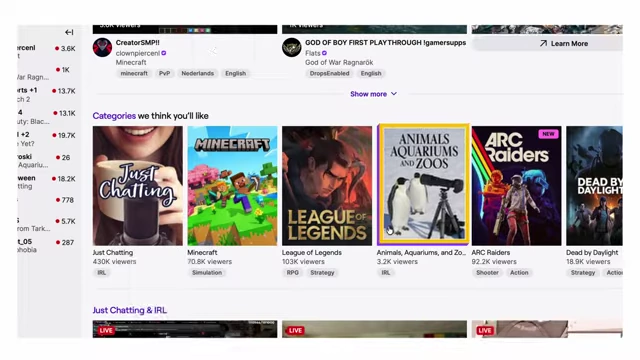This screenshot has height=360, width=640.
Task: Open sidebar channel with 3.6K viewers
Action: (47, 52)
